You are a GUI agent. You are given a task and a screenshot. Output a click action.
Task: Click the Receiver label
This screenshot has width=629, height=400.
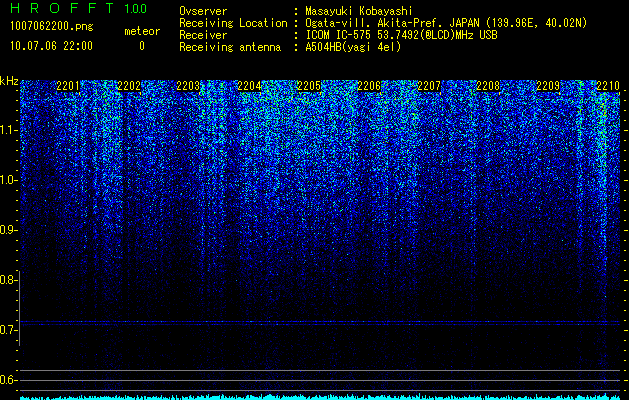203,35
